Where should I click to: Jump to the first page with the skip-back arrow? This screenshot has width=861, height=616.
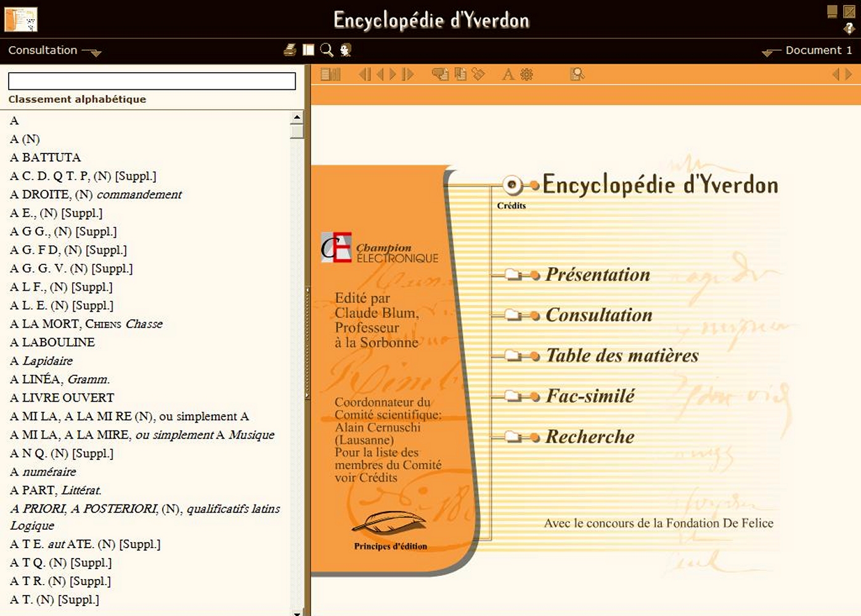click(x=365, y=75)
